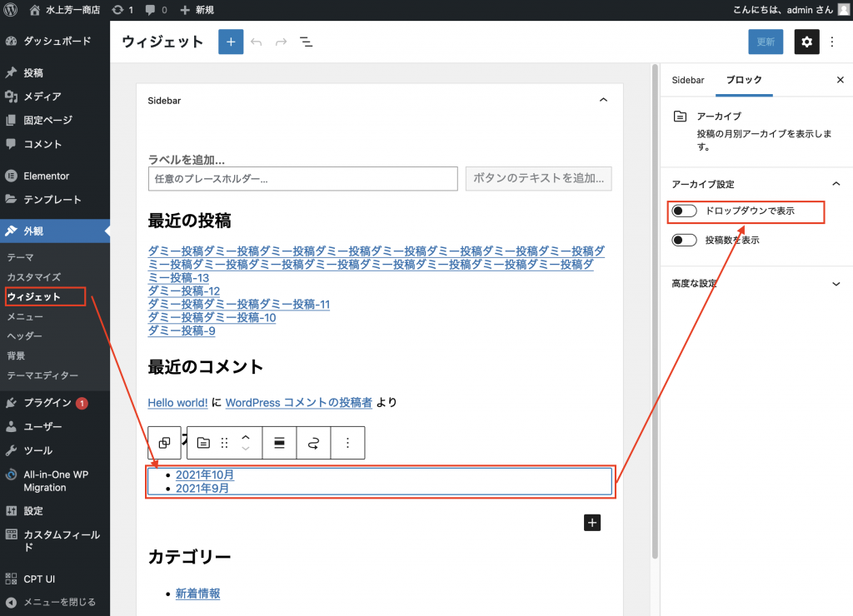Click the 更新 button
This screenshot has width=853, height=616.
tap(765, 42)
